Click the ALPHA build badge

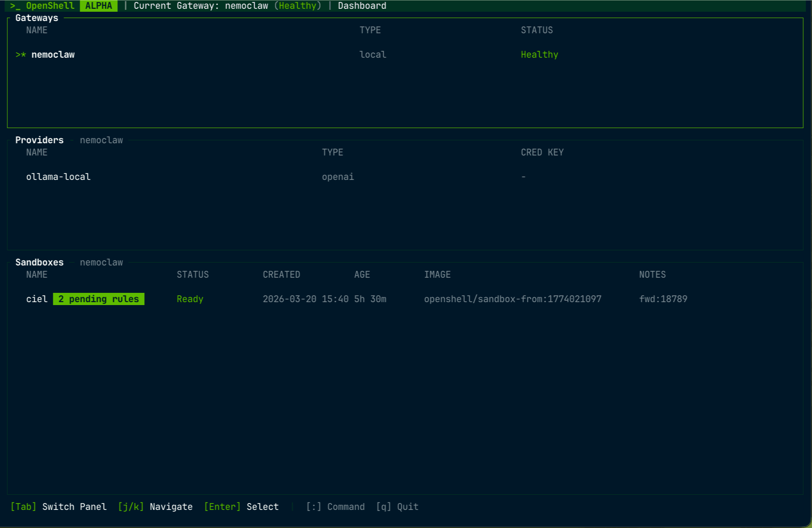(x=98, y=6)
